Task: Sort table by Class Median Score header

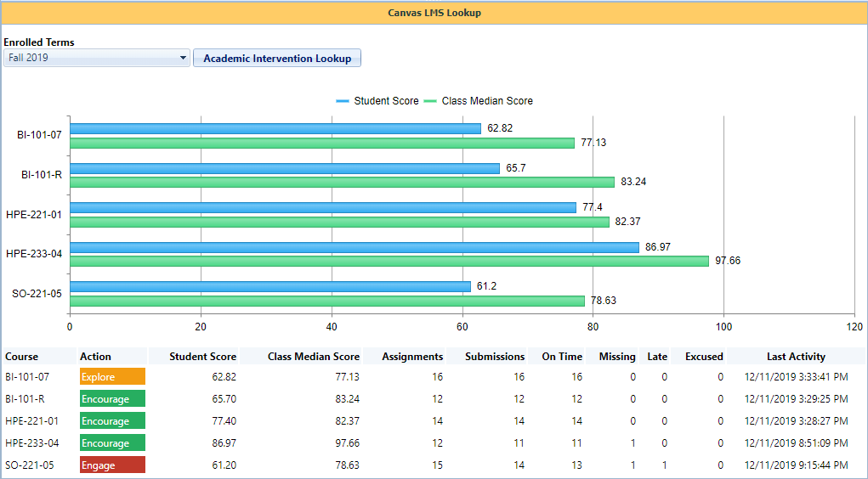Action: 313,357
